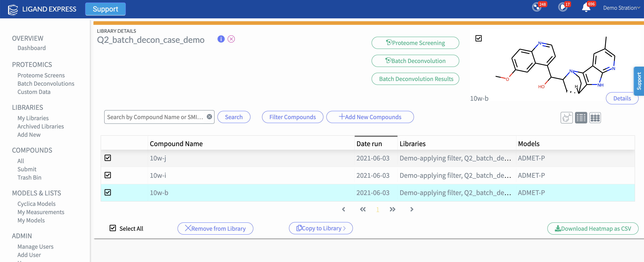Click Download Heatmap as CSV button
This screenshot has height=262, width=644.
(x=593, y=229)
